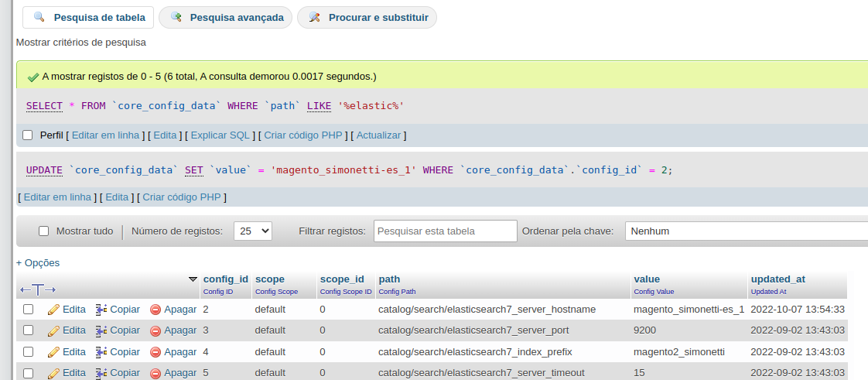Expand the + Opções link
This screenshot has height=380, width=868.
[x=38, y=262]
